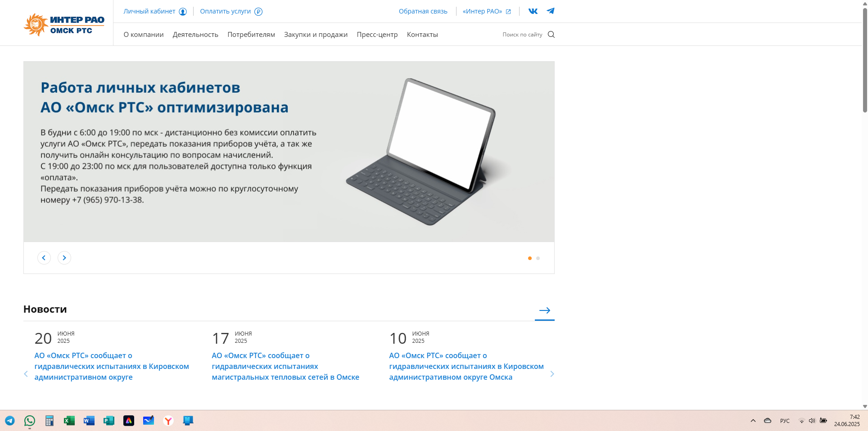Open the 20 июня news about Кировском округе
Viewport: 868px width, 431px height.
pyautogui.click(x=112, y=366)
